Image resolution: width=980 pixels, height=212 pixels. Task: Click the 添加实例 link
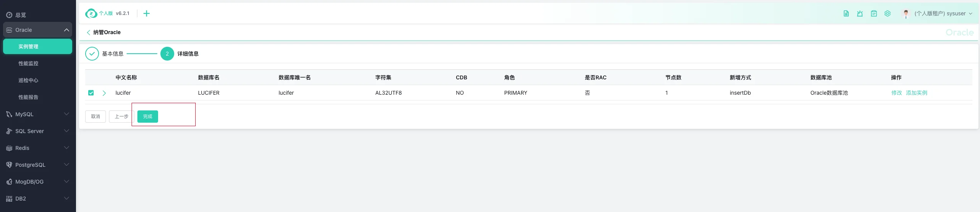coord(916,93)
